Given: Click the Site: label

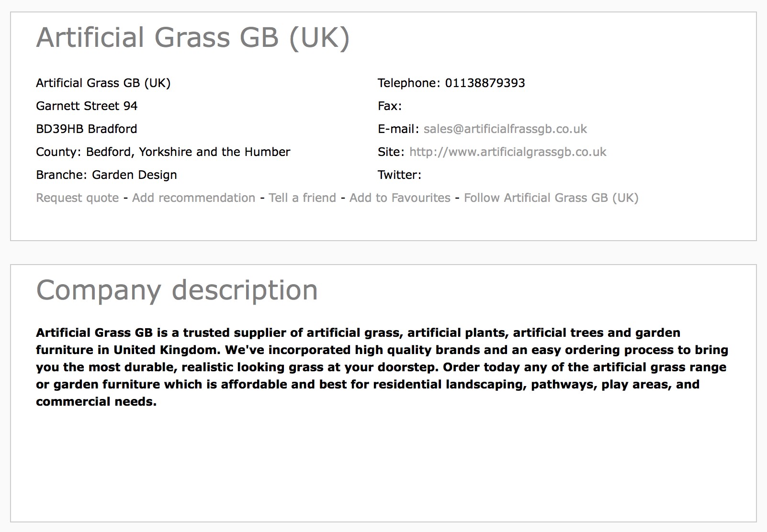Looking at the screenshot, I should (x=391, y=152).
